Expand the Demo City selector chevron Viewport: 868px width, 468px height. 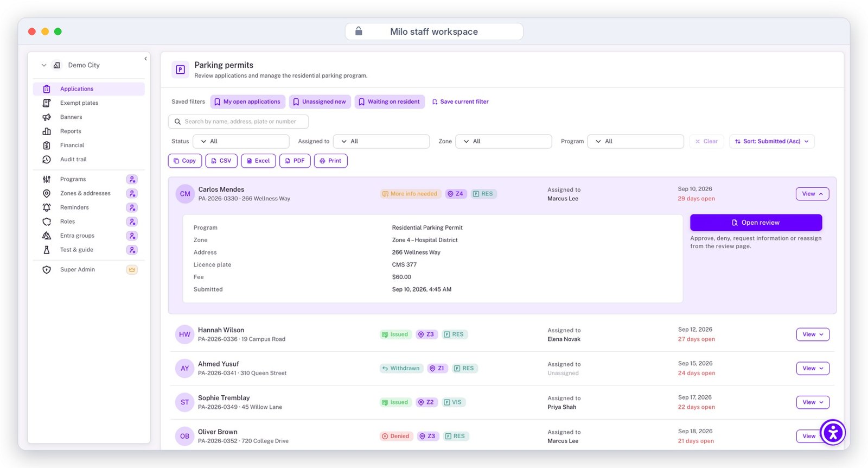(x=44, y=65)
